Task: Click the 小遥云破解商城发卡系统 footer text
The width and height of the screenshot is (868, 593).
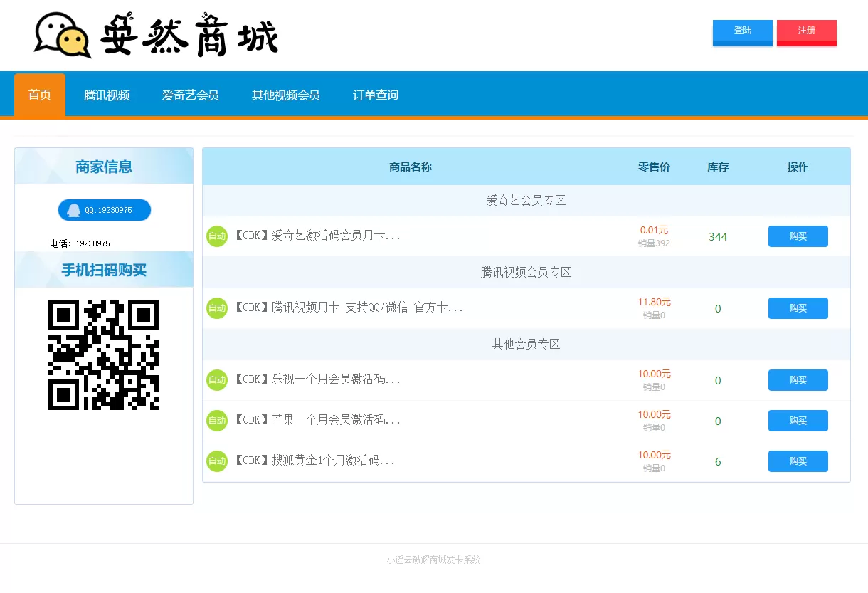Action: point(434,560)
